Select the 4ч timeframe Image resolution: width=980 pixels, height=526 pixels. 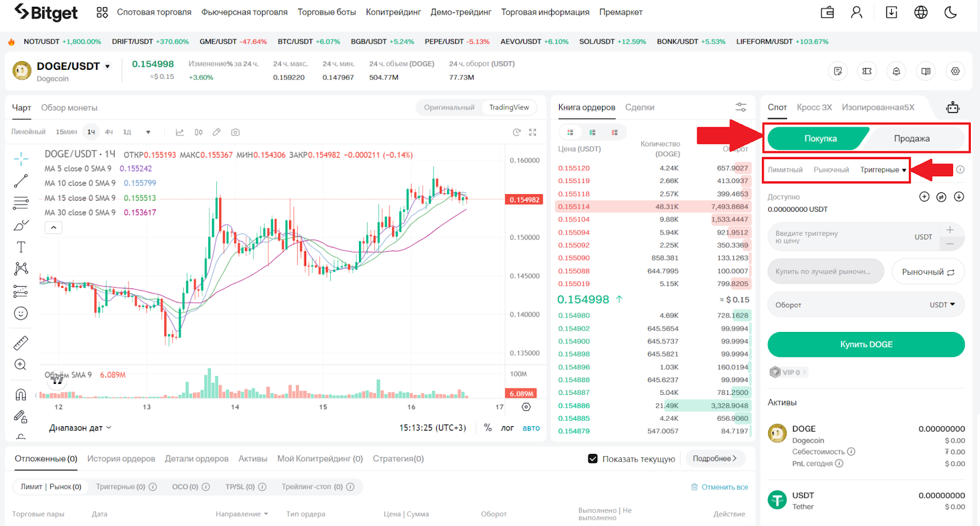tap(108, 132)
